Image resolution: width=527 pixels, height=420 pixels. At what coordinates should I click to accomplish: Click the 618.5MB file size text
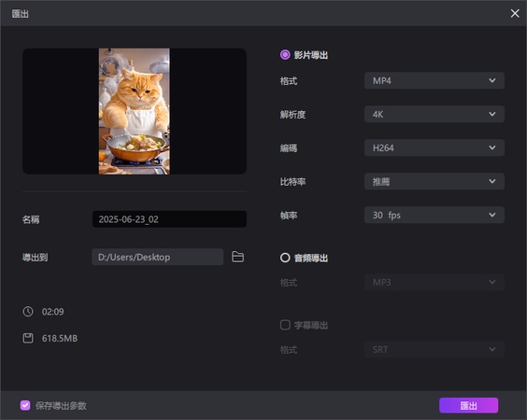tap(60, 338)
